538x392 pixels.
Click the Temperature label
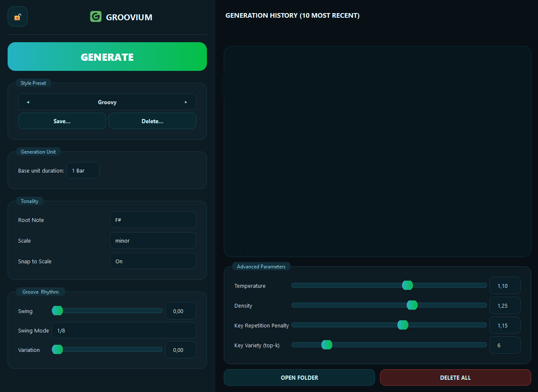pyautogui.click(x=250, y=286)
